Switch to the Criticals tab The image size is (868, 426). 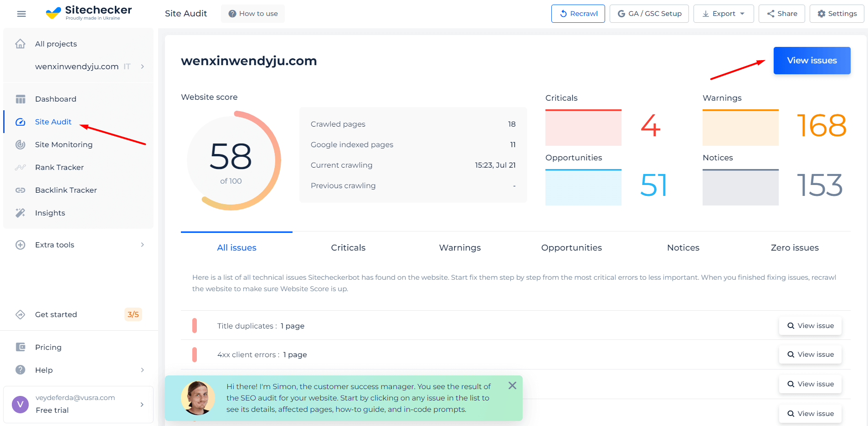(348, 247)
